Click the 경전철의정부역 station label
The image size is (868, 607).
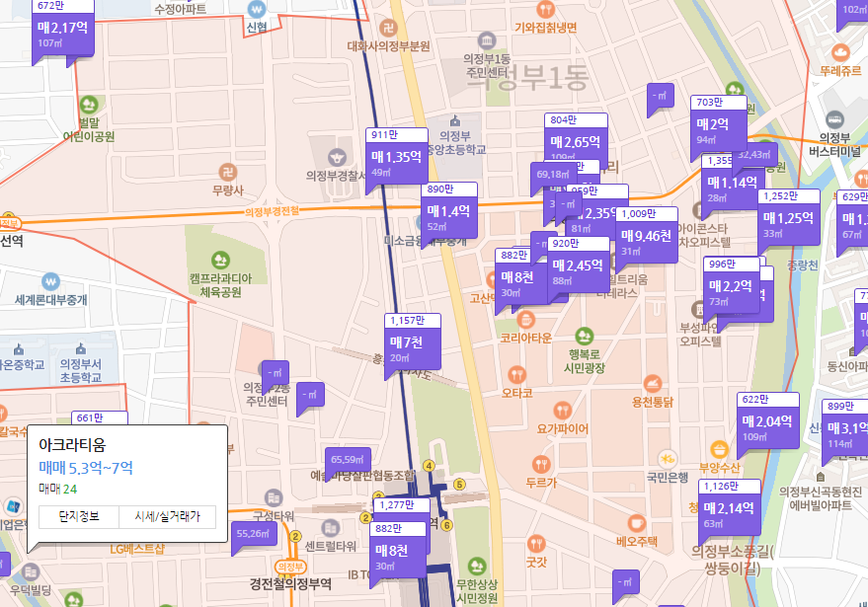(x=290, y=584)
